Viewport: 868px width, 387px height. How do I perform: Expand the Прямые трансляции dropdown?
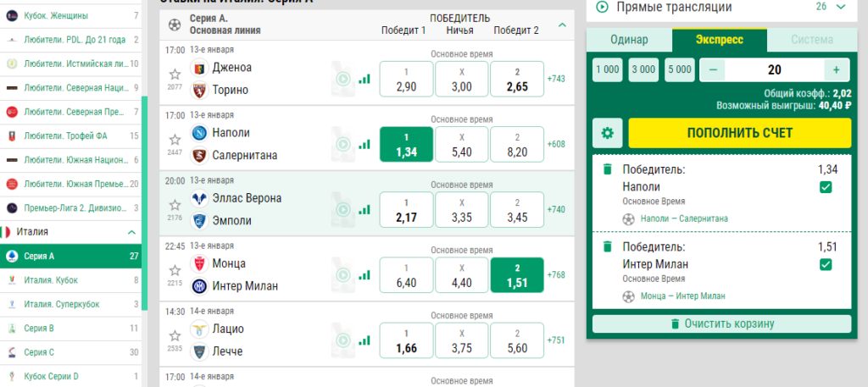point(841,7)
